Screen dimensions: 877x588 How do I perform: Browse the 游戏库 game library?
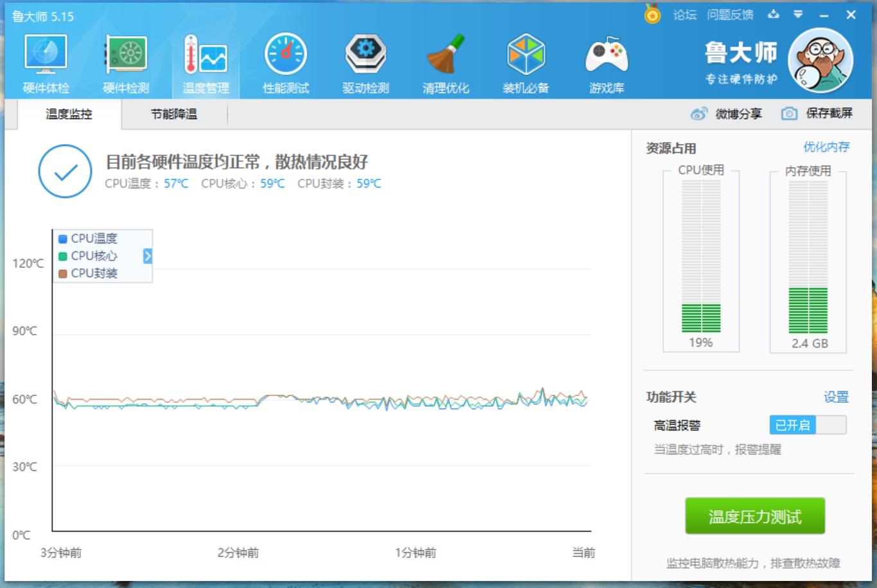point(607,61)
